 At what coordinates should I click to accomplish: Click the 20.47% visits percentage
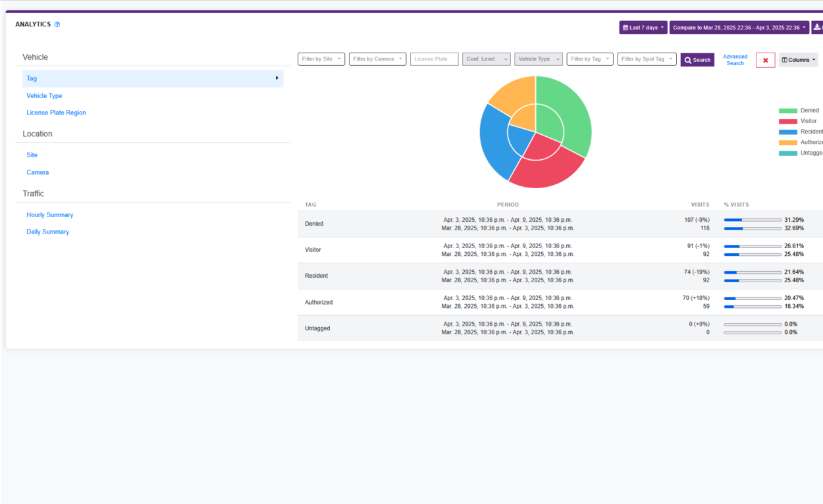tap(794, 298)
